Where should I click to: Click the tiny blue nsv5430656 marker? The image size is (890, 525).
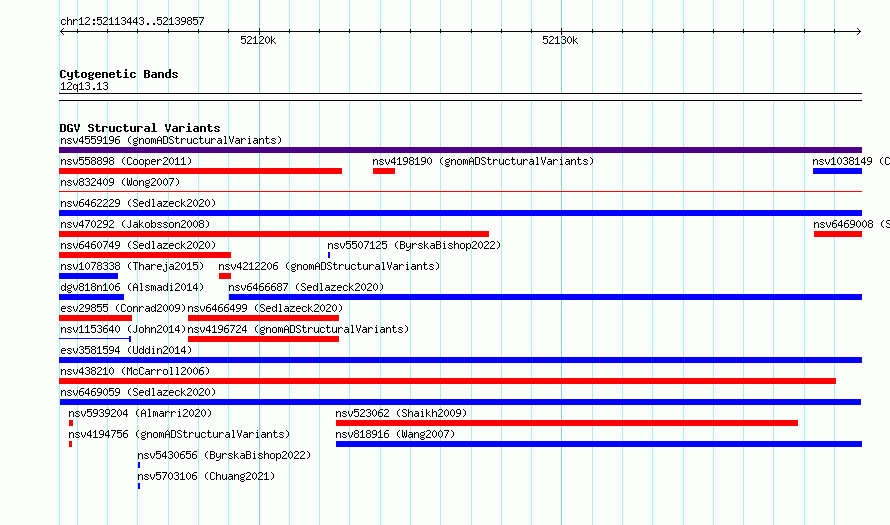point(139,465)
